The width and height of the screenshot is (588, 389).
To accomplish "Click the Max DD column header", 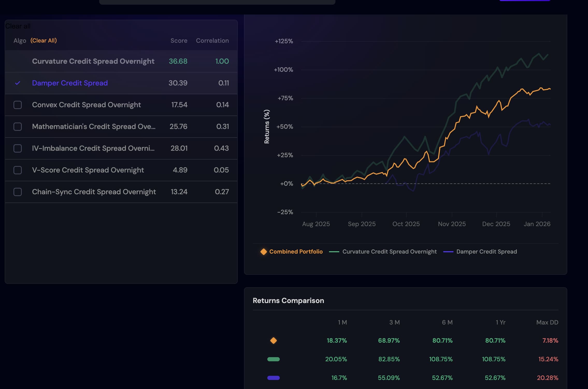I will coord(547,322).
